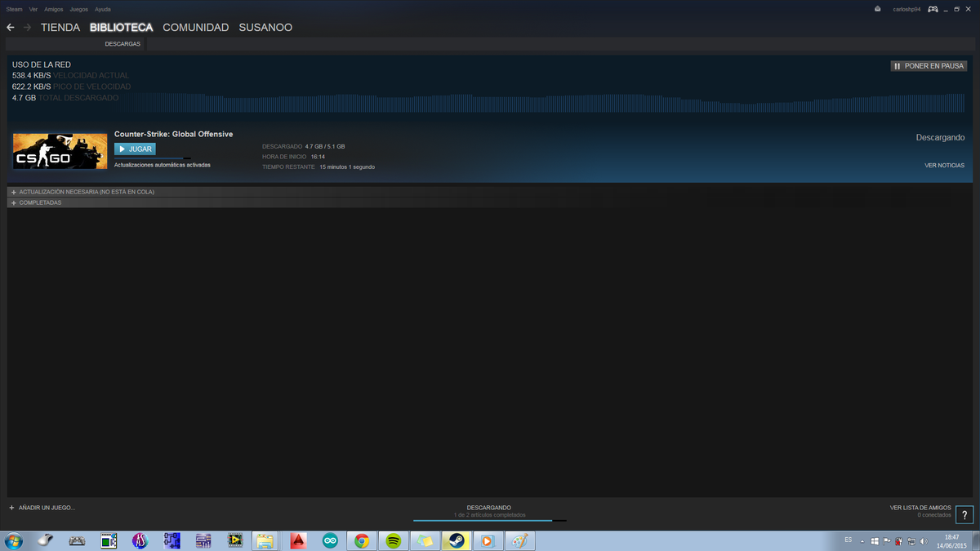Open the question mark help box

[x=965, y=514]
